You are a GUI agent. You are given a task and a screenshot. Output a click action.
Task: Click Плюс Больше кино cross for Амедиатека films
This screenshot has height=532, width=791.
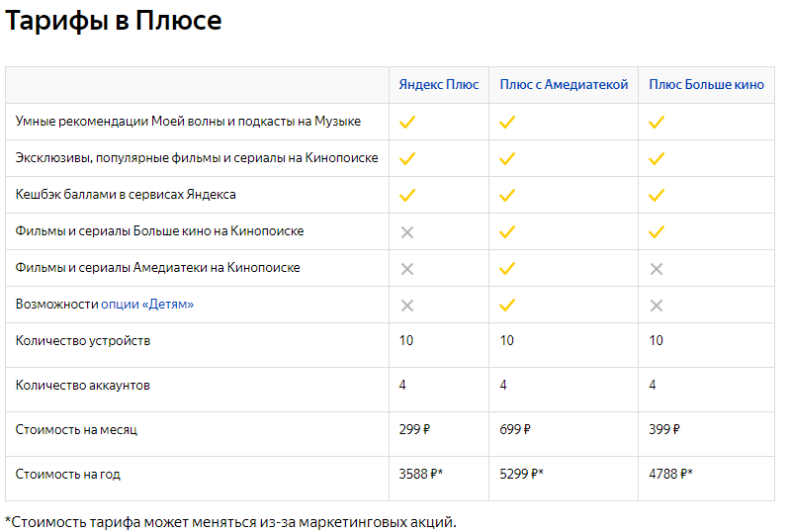click(657, 268)
